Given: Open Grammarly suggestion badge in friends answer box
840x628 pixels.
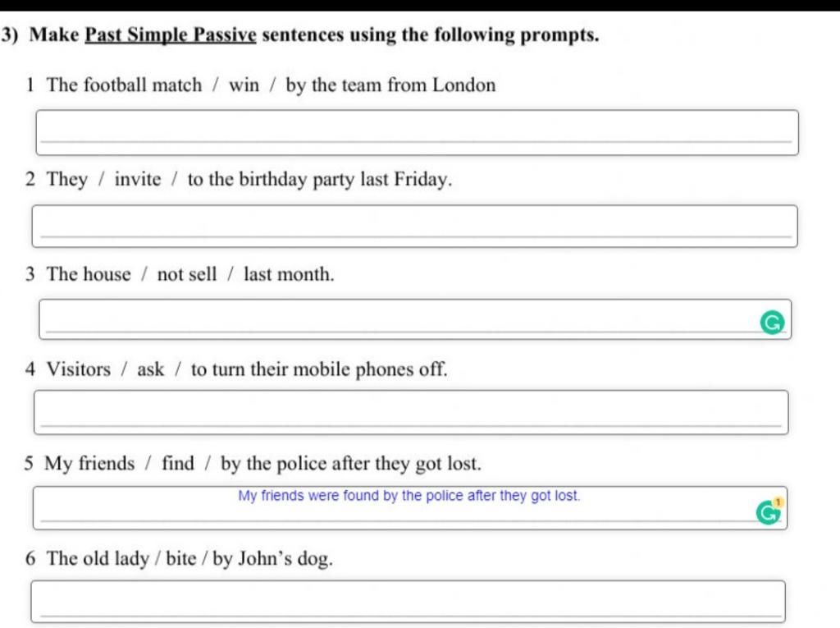Looking at the screenshot, I should (x=769, y=511).
